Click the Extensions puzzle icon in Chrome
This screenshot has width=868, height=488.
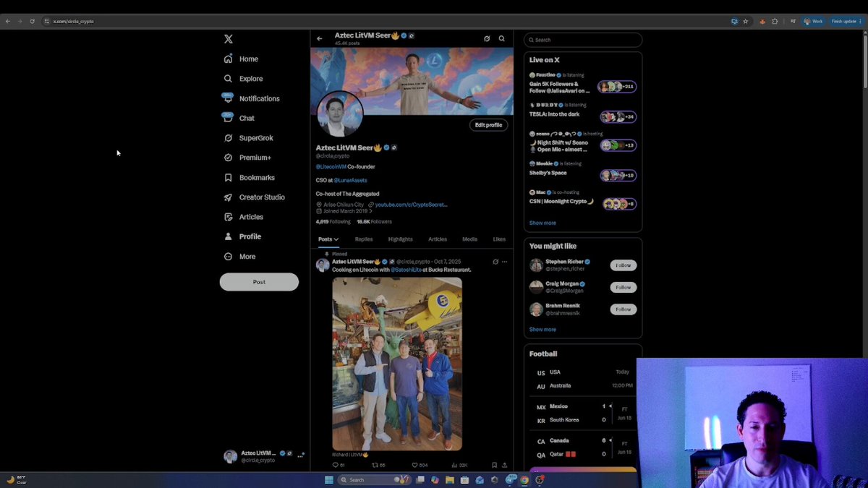coord(775,21)
